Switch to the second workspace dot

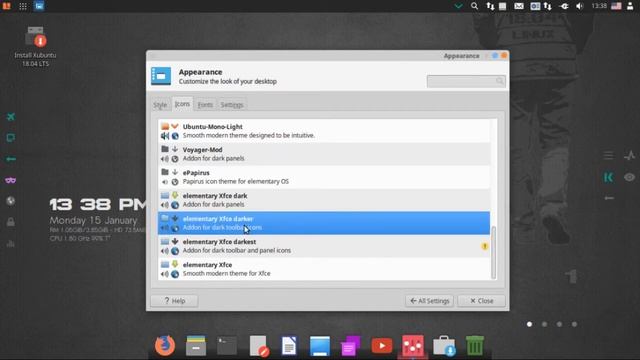coord(544,324)
